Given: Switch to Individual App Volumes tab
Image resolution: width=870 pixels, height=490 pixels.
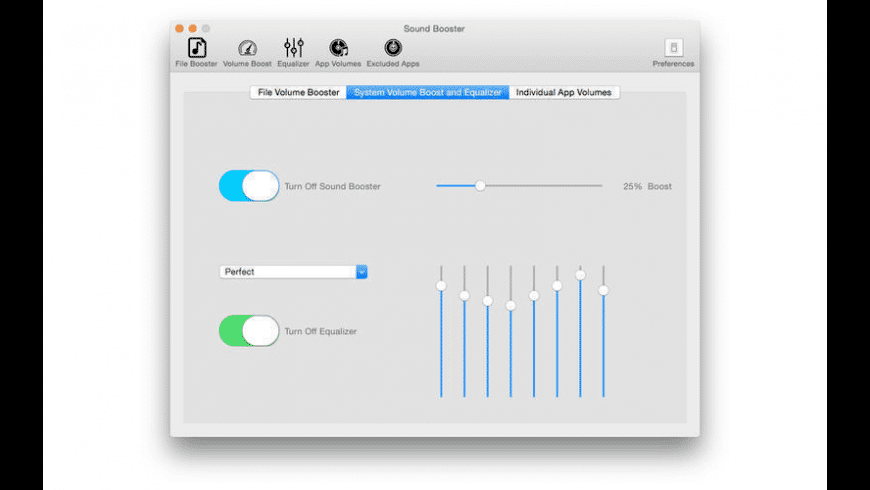Looking at the screenshot, I should pyautogui.click(x=564, y=92).
